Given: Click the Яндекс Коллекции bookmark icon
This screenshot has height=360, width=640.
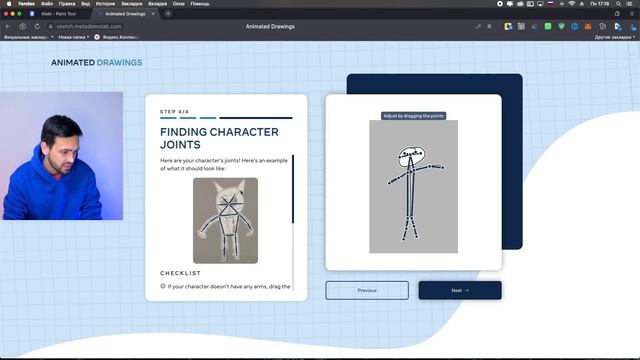Looking at the screenshot, I should pos(97,37).
